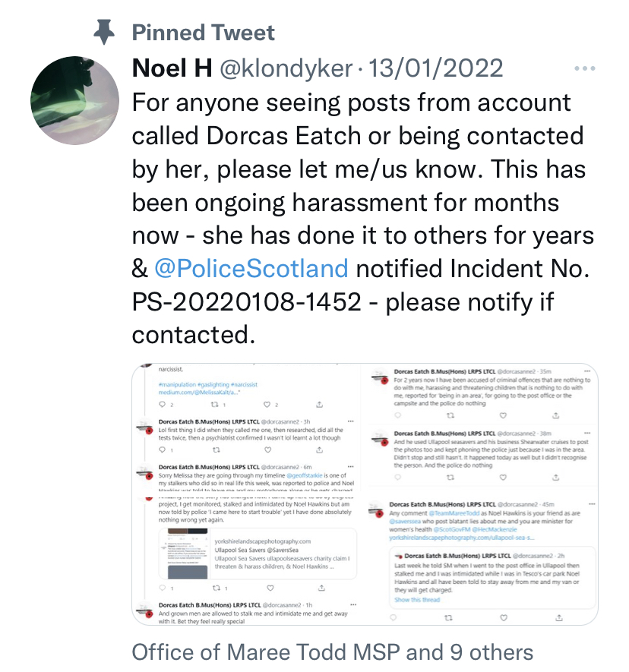Share the 'Lol first thing I did' tweet
Viewport: 629px width, 672px height.
tap(320, 450)
